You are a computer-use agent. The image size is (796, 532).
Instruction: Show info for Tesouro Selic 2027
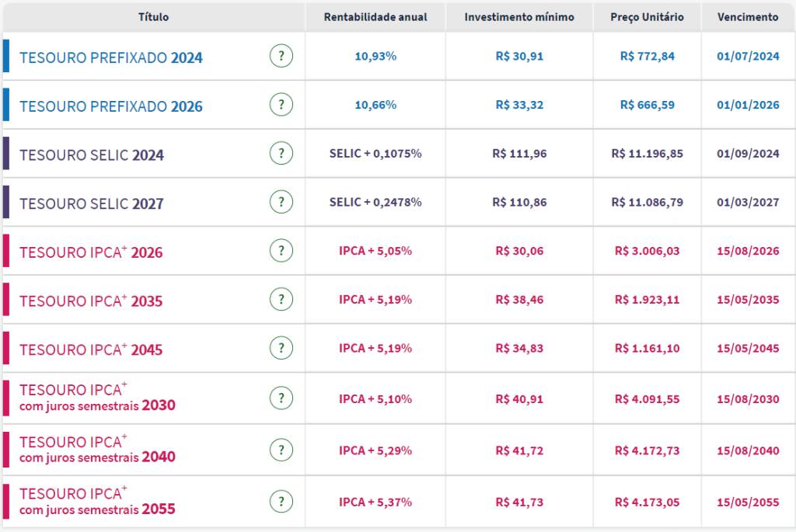(x=281, y=202)
